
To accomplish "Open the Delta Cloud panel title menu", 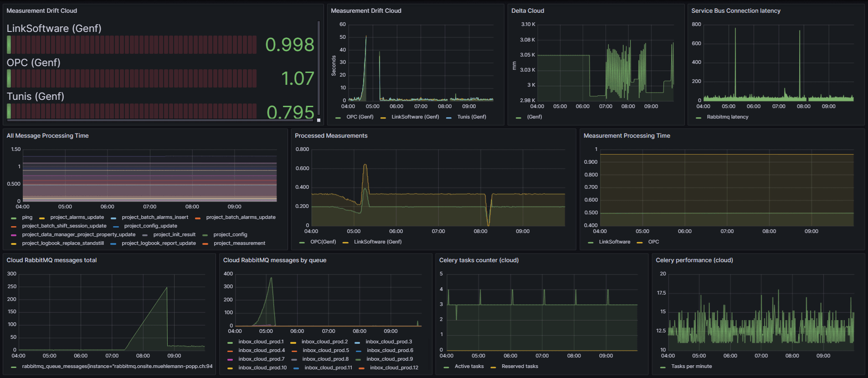I will (527, 11).
